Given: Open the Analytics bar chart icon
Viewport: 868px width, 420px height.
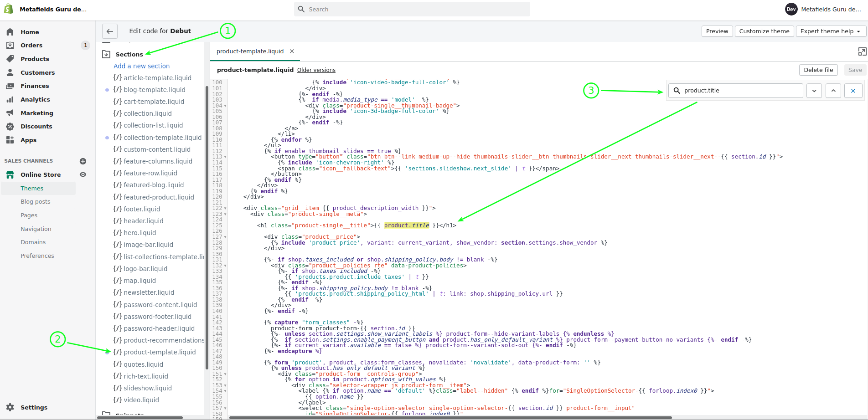Looking at the screenshot, I should (10, 99).
